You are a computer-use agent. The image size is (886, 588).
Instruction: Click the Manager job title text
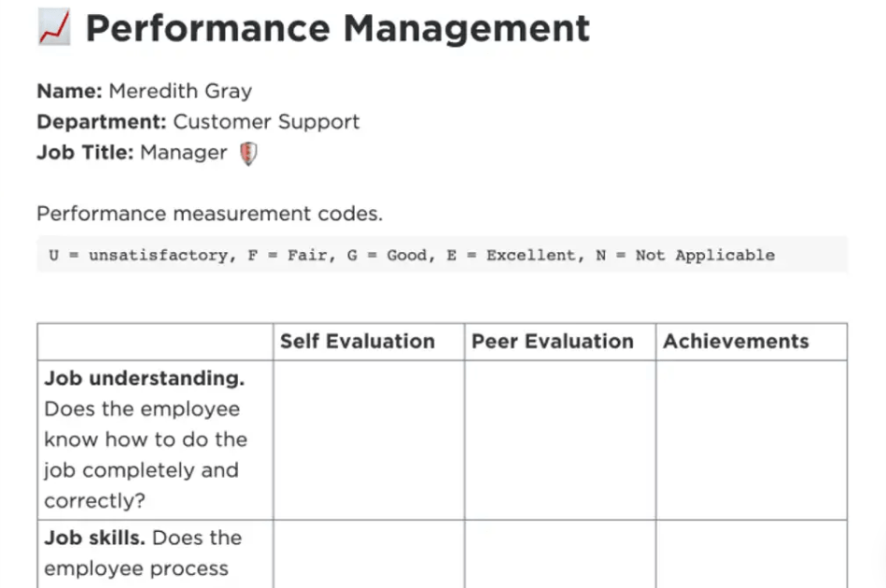pyautogui.click(x=184, y=152)
